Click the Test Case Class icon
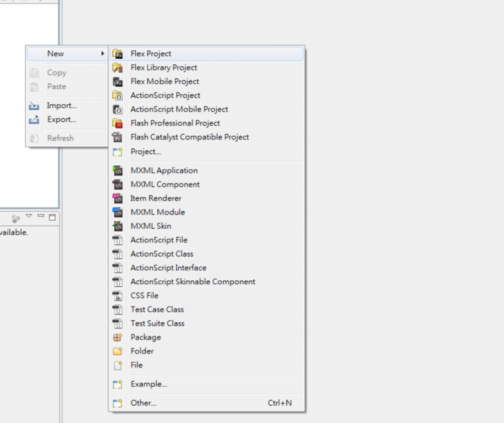 (118, 309)
